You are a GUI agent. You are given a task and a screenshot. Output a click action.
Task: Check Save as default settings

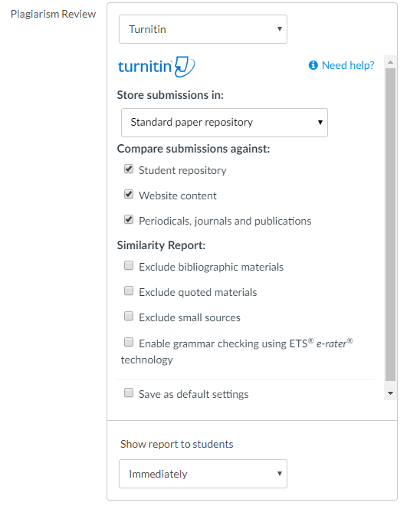[129, 393]
